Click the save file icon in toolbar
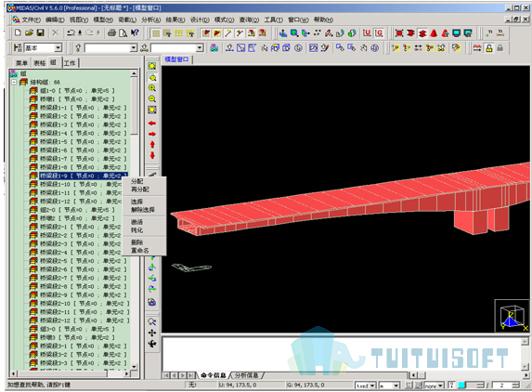Viewport: 532px width, 392px height. [x=41, y=33]
